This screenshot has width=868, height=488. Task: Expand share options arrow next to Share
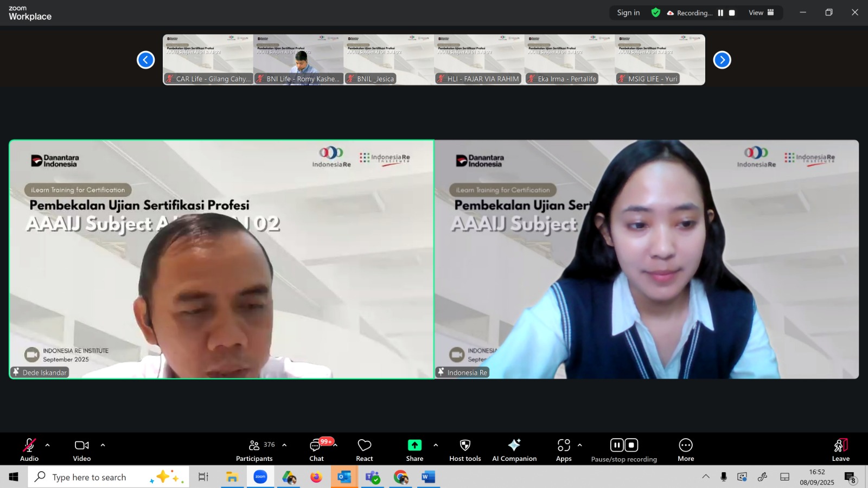436,445
